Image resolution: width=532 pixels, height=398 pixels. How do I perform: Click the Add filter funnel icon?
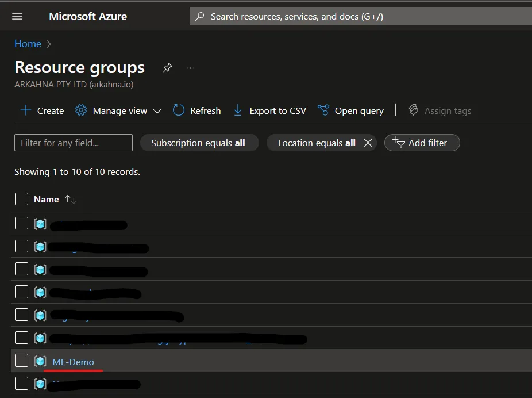tap(399, 143)
